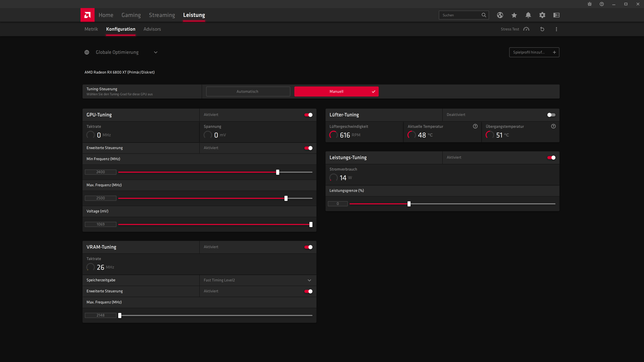
Task: Disable the GPU-Tuning toggle
Action: [x=308, y=115]
